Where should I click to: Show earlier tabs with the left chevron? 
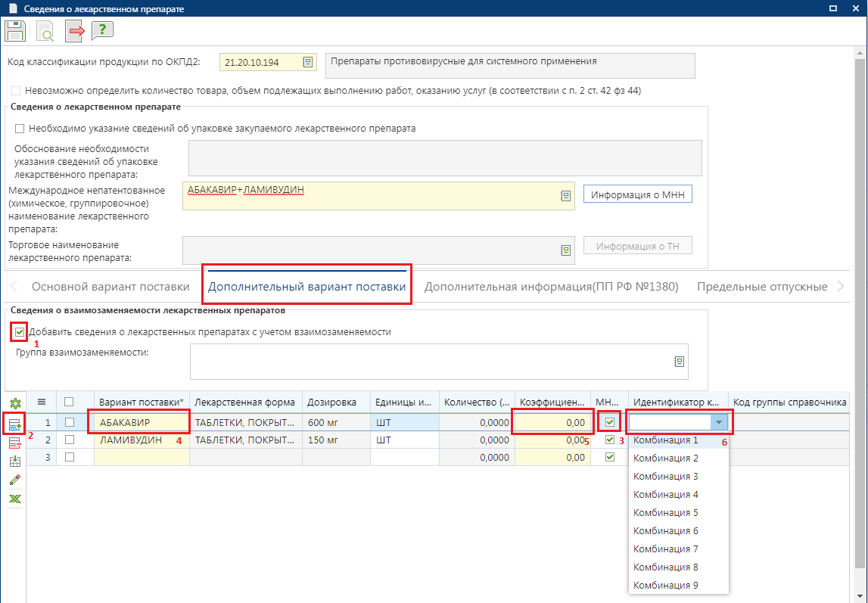[14, 287]
